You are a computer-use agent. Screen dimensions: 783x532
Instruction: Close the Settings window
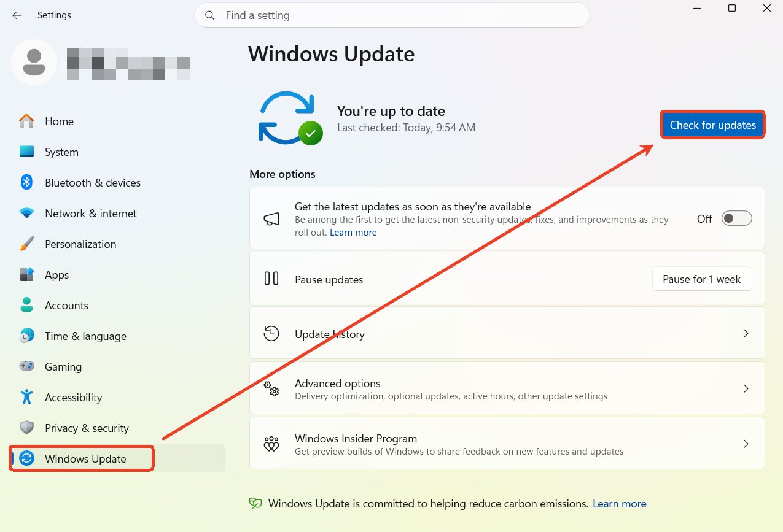pyautogui.click(x=767, y=9)
